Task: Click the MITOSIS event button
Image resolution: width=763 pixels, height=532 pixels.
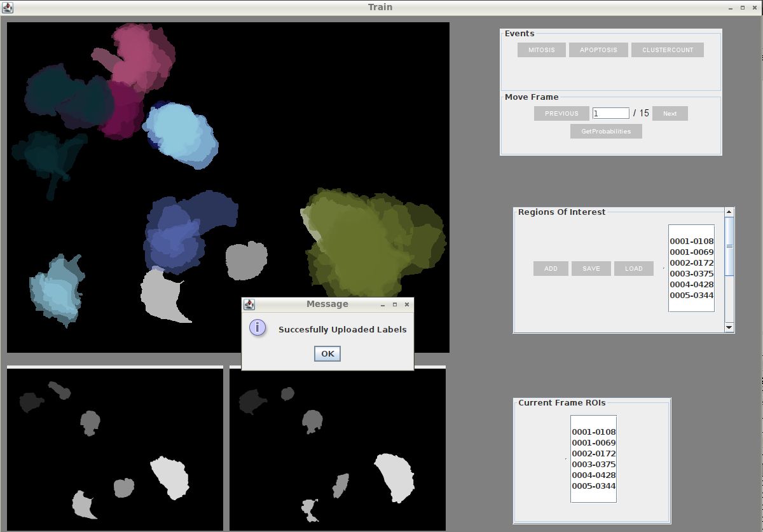Action: click(x=541, y=50)
